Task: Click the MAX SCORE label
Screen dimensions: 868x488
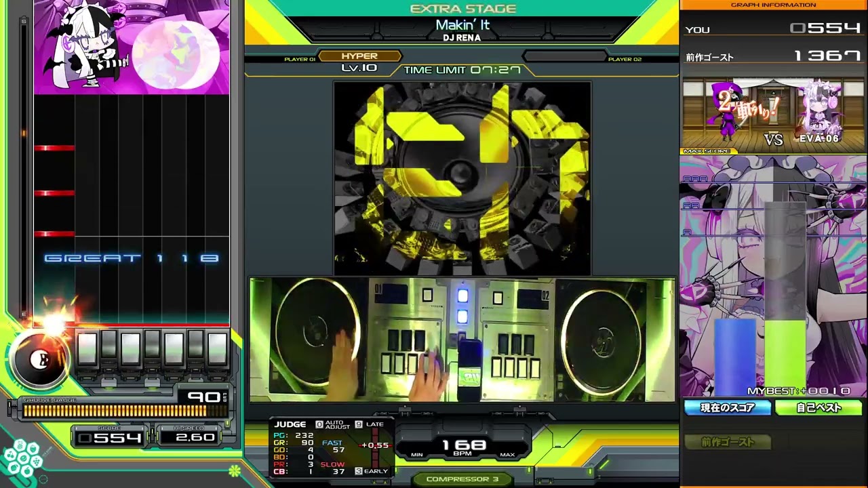Action: click(x=707, y=151)
